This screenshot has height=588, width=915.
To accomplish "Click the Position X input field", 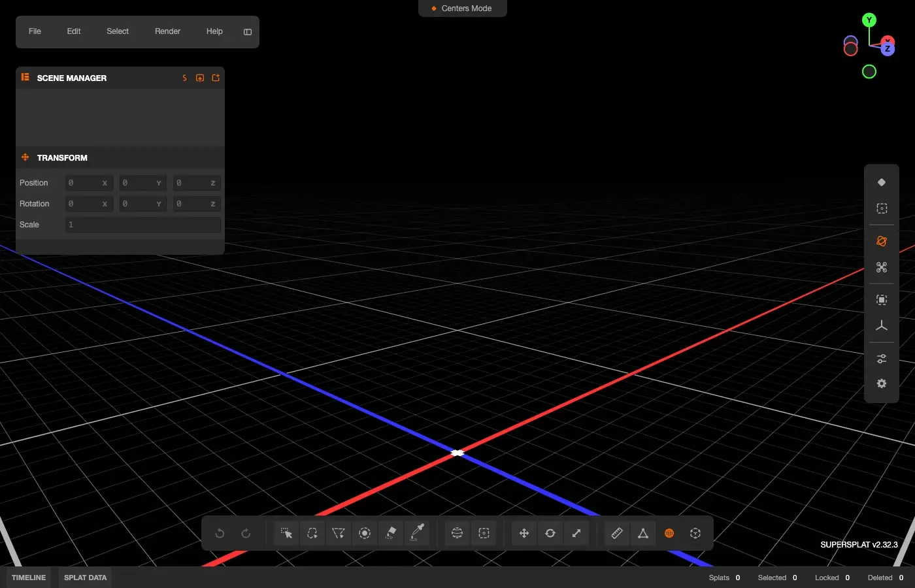I will tap(89, 183).
